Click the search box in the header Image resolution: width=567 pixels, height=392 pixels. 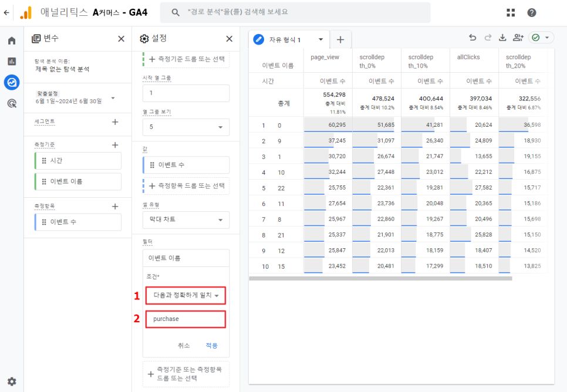click(295, 12)
